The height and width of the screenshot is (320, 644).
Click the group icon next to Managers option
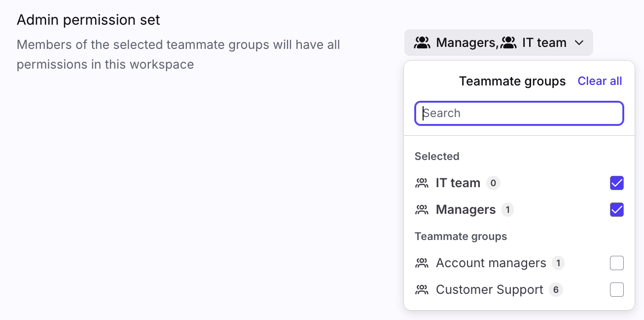coord(422,210)
